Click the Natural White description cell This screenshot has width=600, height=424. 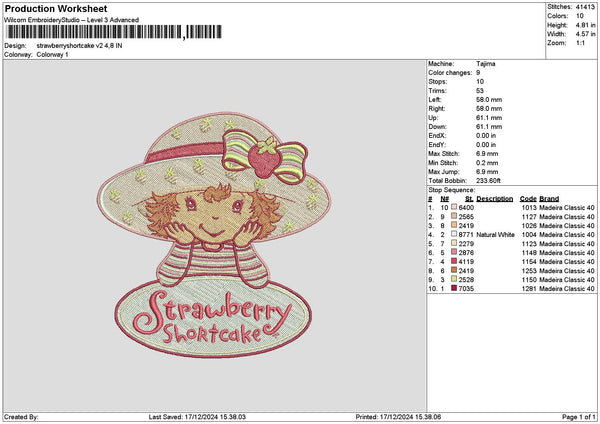point(495,235)
